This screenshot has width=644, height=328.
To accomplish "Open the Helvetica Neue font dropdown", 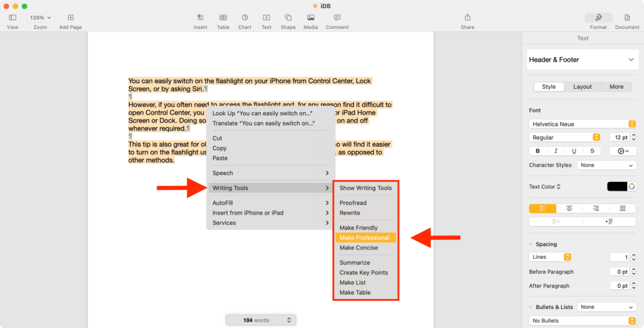I will click(x=582, y=124).
